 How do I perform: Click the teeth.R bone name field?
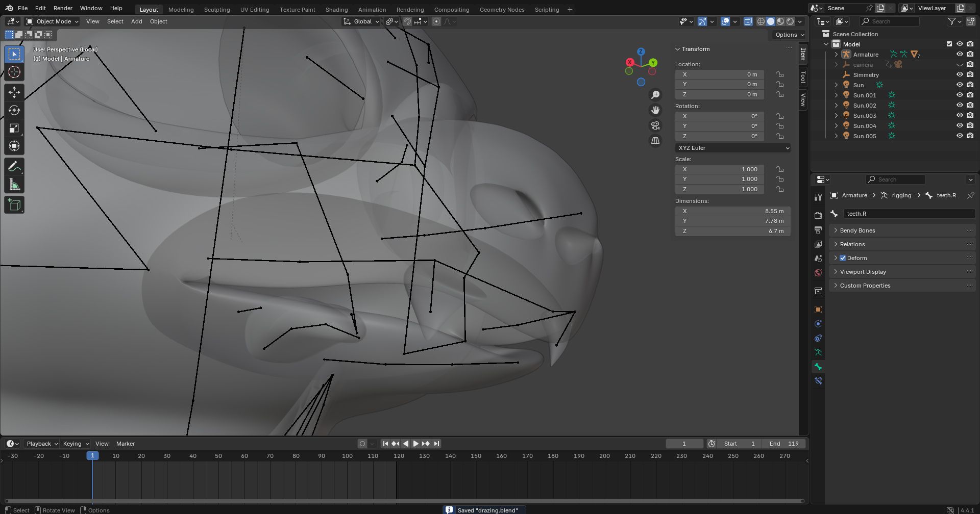(x=909, y=214)
